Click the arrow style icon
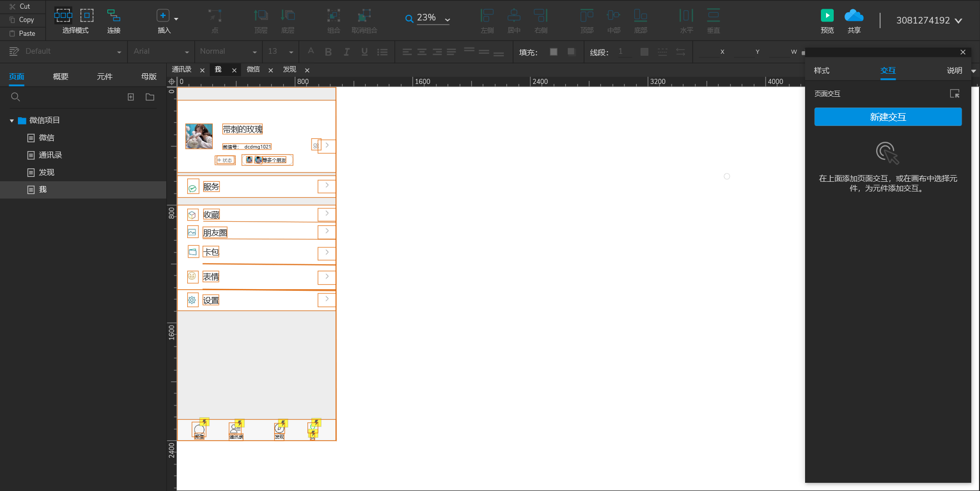Viewport: 980px width, 491px height. point(680,52)
